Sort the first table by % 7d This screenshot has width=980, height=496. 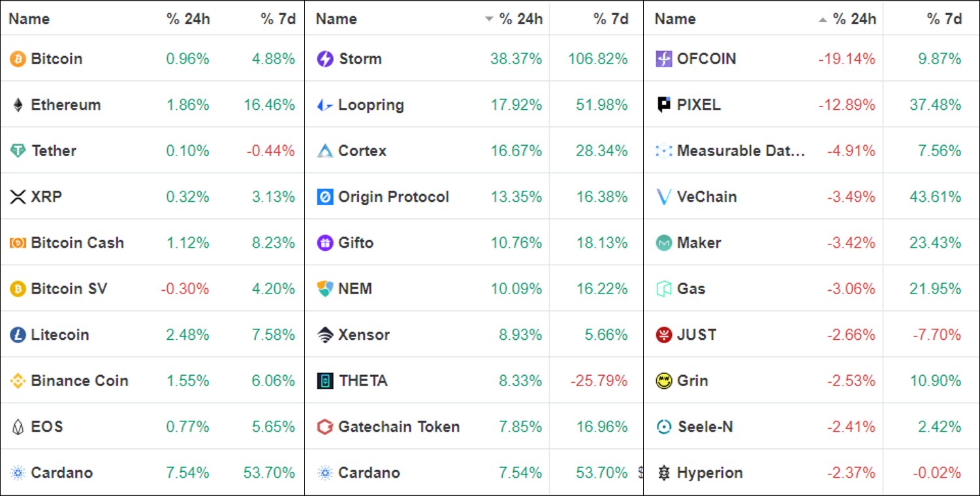(278, 19)
